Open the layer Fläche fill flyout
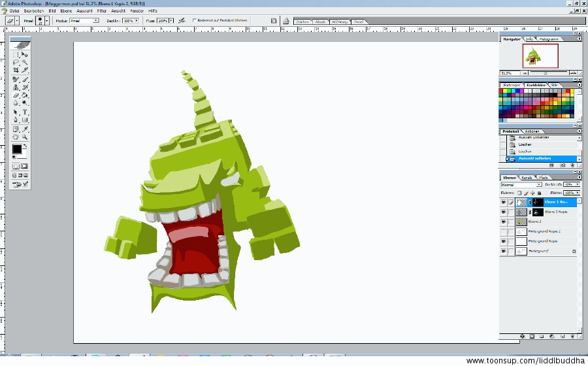The image size is (588, 366). [x=578, y=193]
